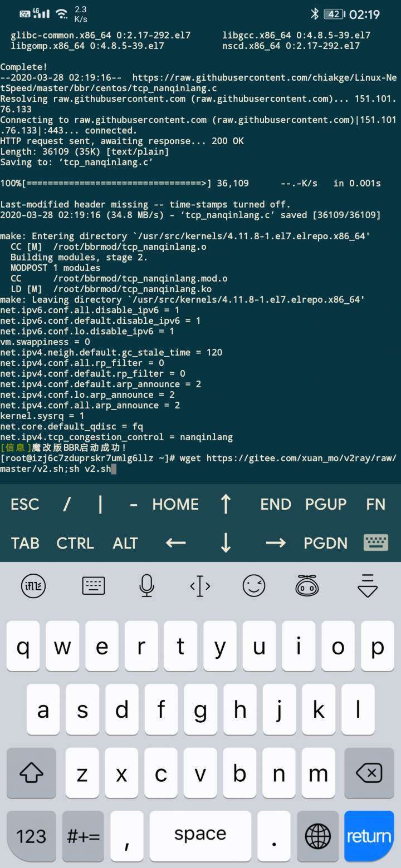Tap the TAB key in the terminal bar
401x868 pixels.
[x=25, y=543]
